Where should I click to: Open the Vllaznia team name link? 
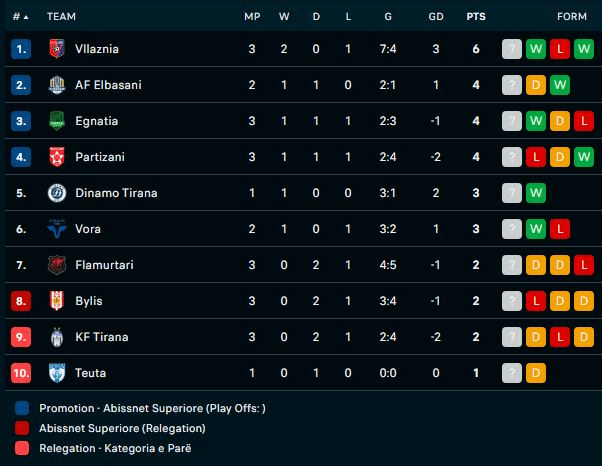(x=97, y=49)
